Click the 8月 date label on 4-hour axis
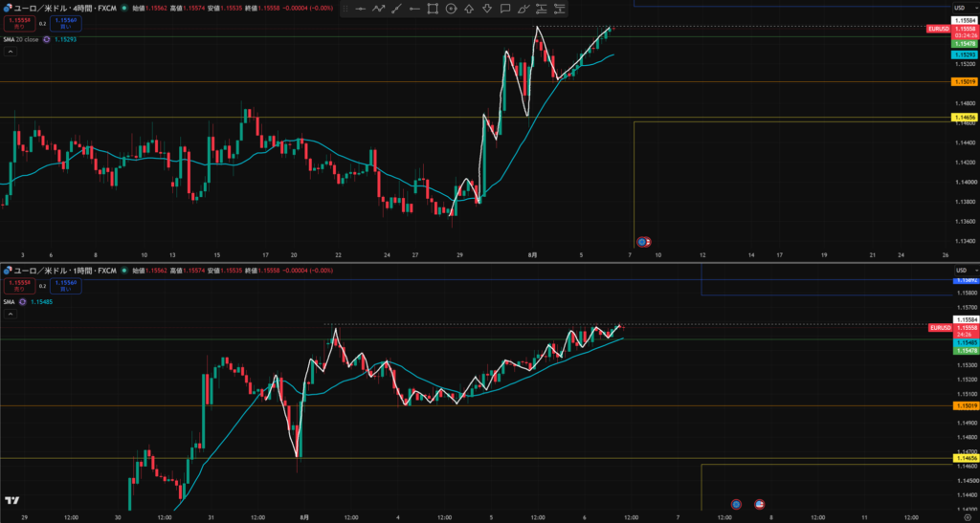 coord(532,255)
